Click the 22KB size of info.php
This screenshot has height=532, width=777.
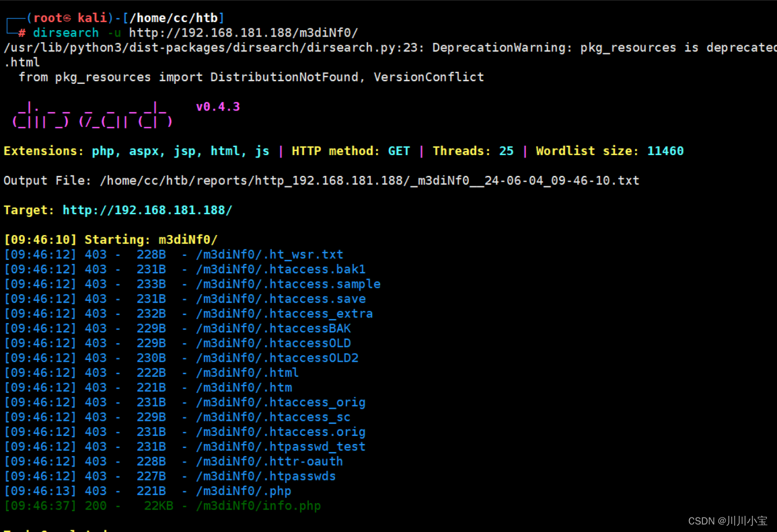(x=159, y=506)
